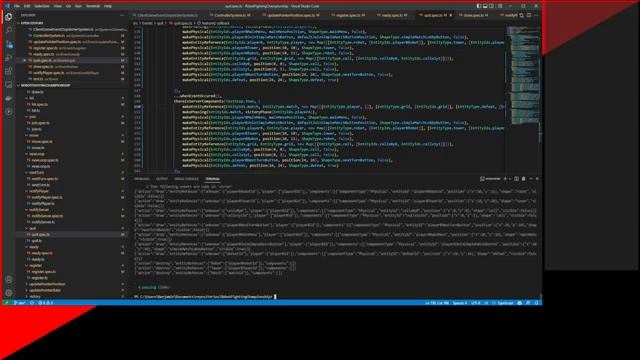Open the File menu

click(x=17, y=6)
